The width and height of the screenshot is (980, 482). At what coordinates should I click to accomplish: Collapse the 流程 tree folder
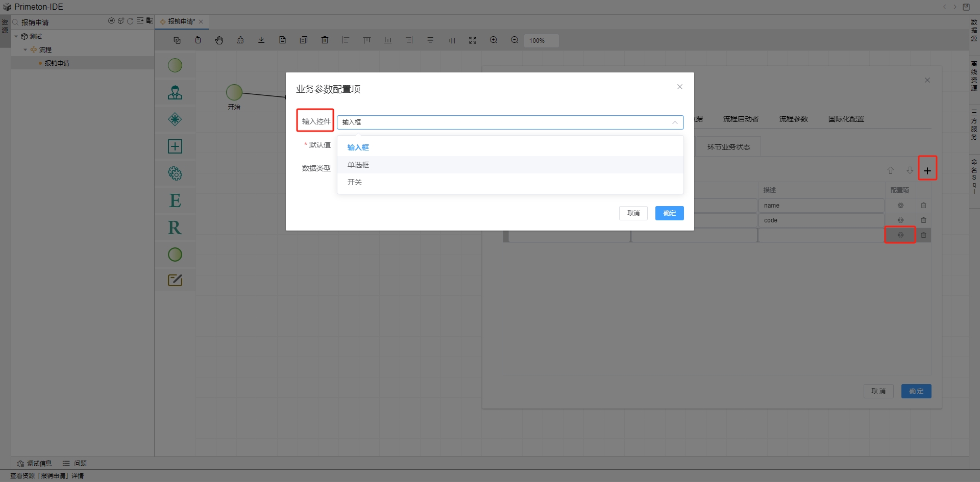tap(25, 50)
